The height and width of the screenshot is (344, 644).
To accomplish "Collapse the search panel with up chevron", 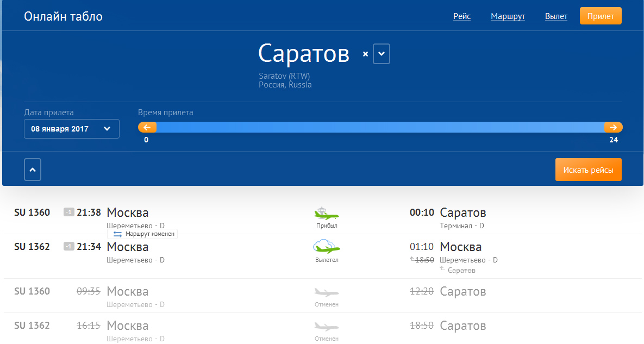I will (x=33, y=170).
